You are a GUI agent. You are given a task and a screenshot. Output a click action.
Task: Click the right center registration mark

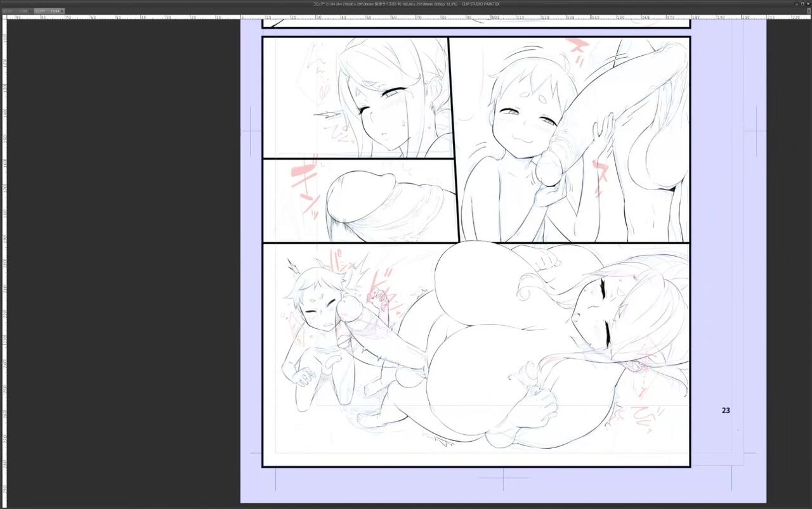pyautogui.click(x=755, y=131)
